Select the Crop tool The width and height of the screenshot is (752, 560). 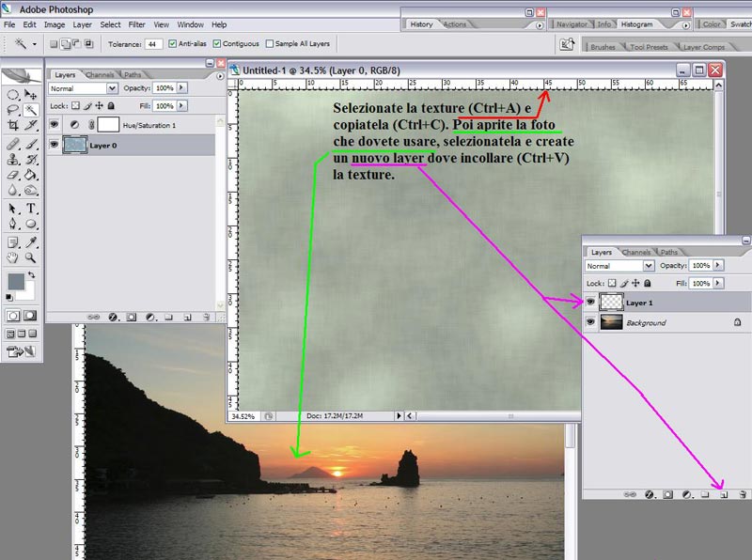tap(13, 126)
